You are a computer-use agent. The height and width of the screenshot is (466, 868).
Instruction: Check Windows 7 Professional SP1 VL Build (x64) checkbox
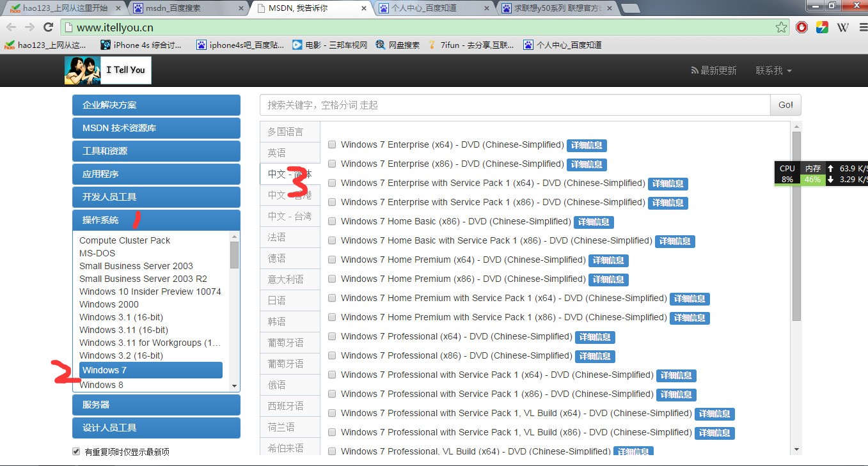pyautogui.click(x=332, y=413)
